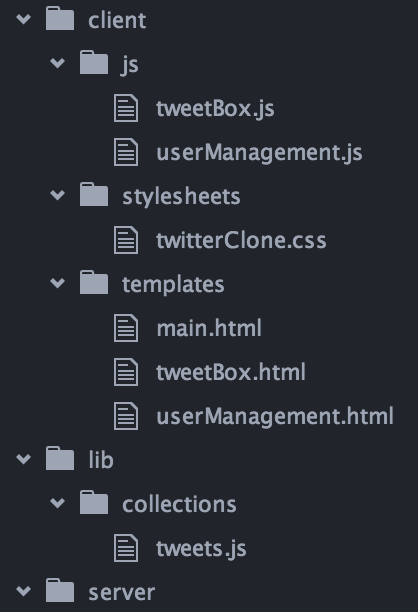
Task: Collapse the client folder chevron
Action: point(24,19)
